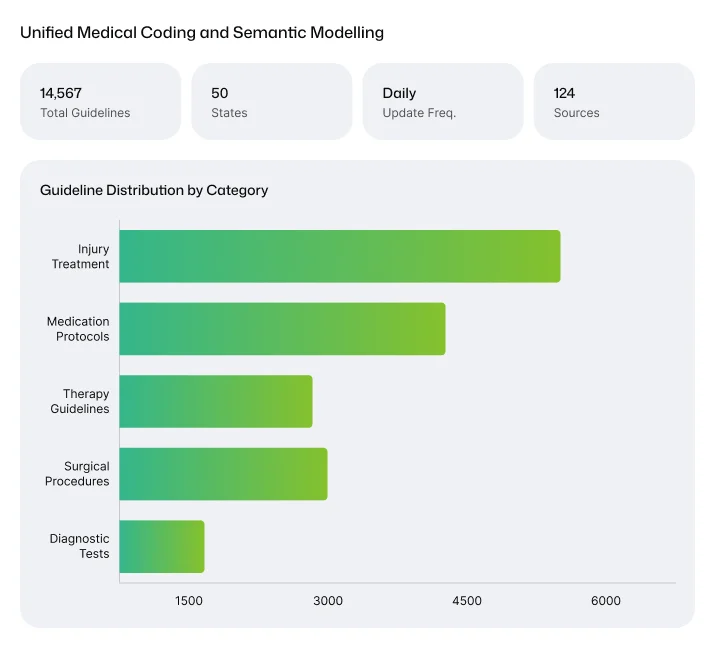Select the 50 States card

pos(271,102)
